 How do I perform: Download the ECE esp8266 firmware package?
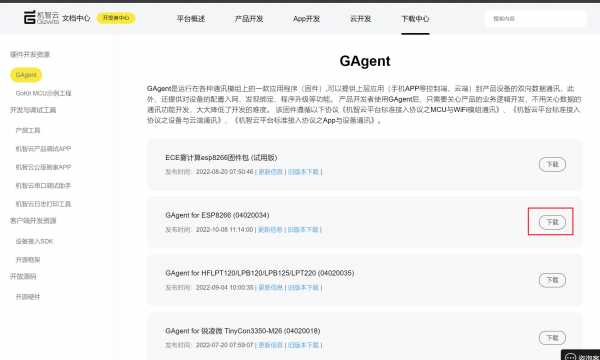tap(552, 165)
